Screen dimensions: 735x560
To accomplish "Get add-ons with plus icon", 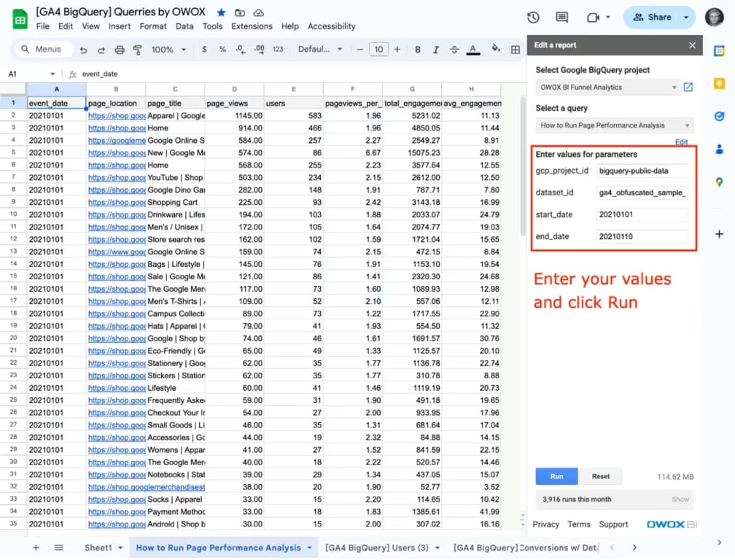I will (719, 233).
